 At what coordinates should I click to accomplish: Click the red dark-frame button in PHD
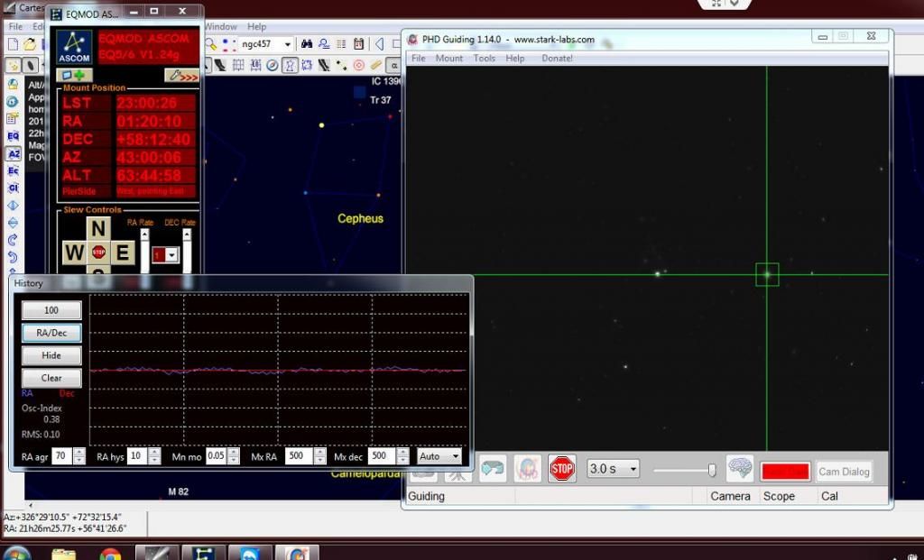click(786, 471)
